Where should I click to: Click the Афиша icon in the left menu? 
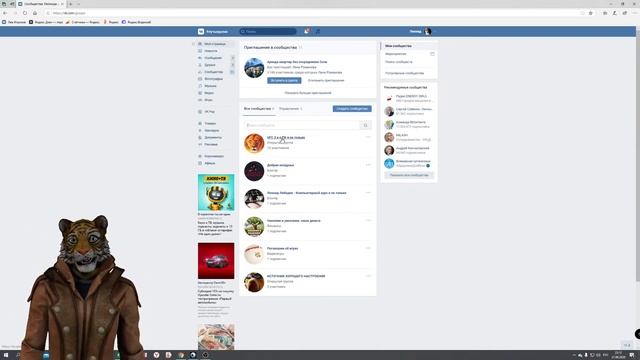pyautogui.click(x=200, y=163)
